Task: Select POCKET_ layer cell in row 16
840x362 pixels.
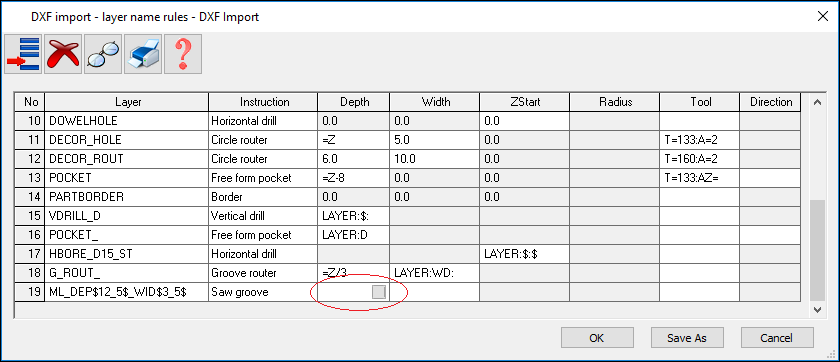Action: point(127,235)
